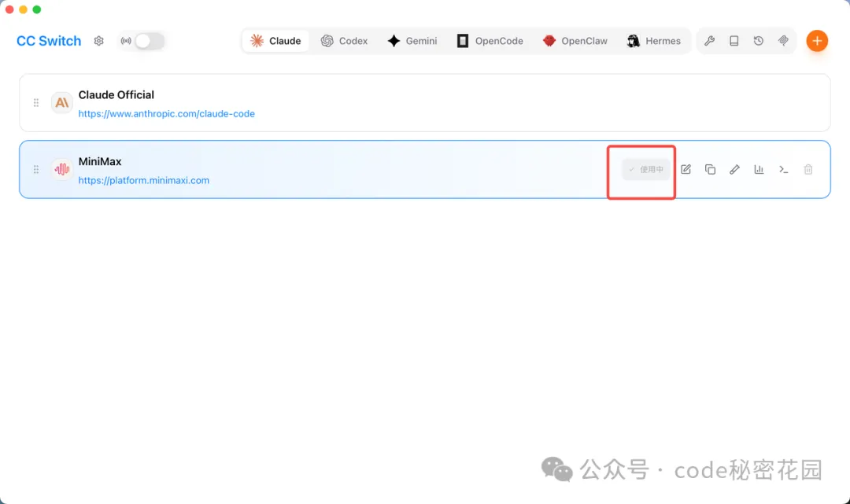Select the Claude Official provider name
Image resolution: width=850 pixels, height=504 pixels.
click(x=116, y=94)
